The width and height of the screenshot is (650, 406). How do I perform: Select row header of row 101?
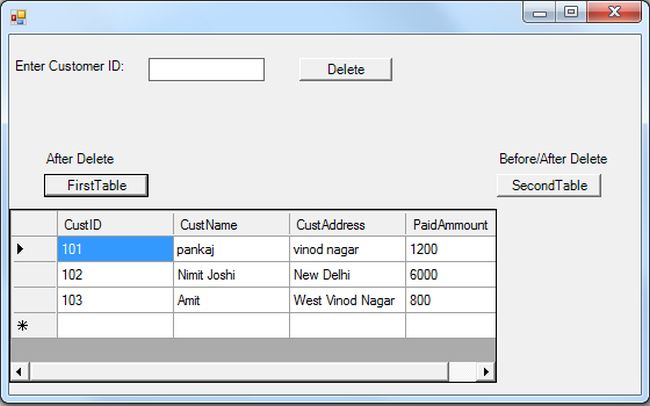pyautogui.click(x=34, y=249)
